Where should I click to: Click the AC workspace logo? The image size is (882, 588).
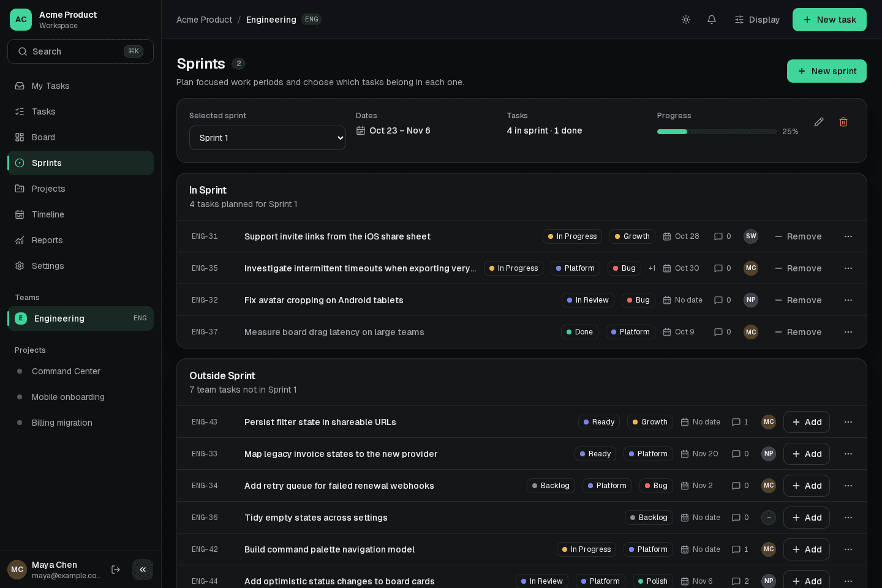(21, 20)
